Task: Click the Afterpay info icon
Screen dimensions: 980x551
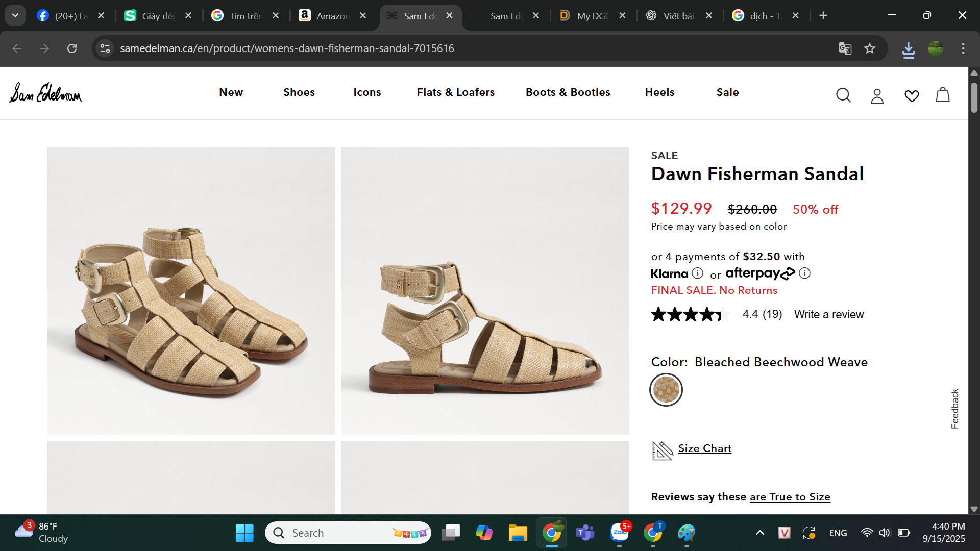Action: (x=804, y=273)
